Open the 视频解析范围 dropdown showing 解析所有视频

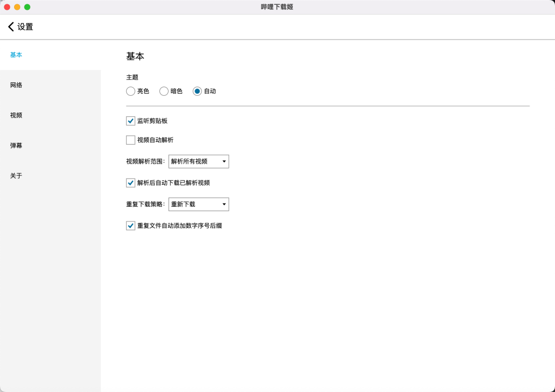click(198, 161)
